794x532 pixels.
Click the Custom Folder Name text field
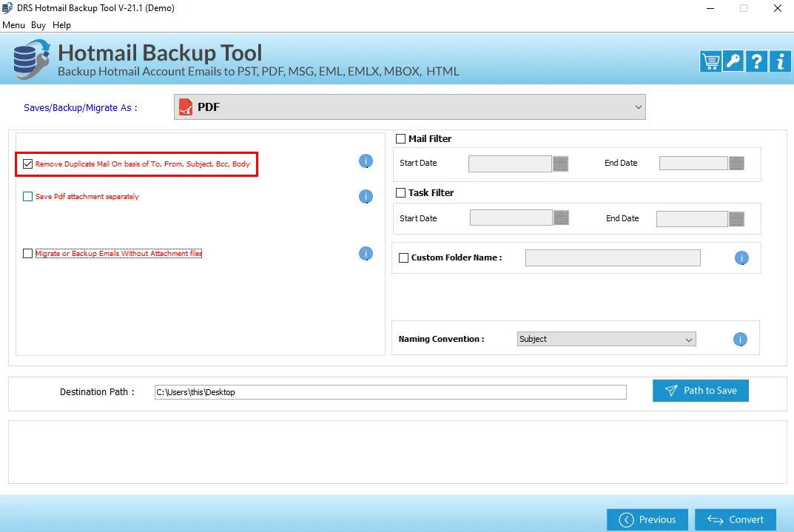pyautogui.click(x=613, y=257)
